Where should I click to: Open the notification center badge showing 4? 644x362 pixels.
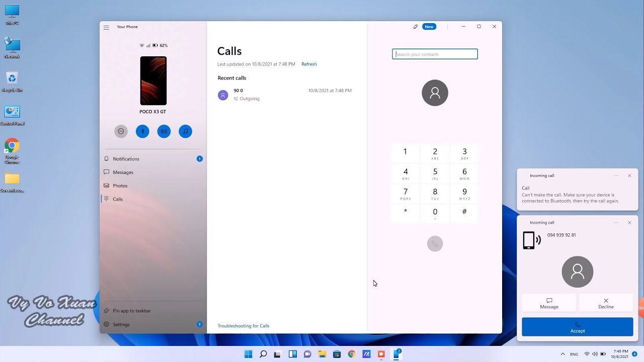pos(634,354)
